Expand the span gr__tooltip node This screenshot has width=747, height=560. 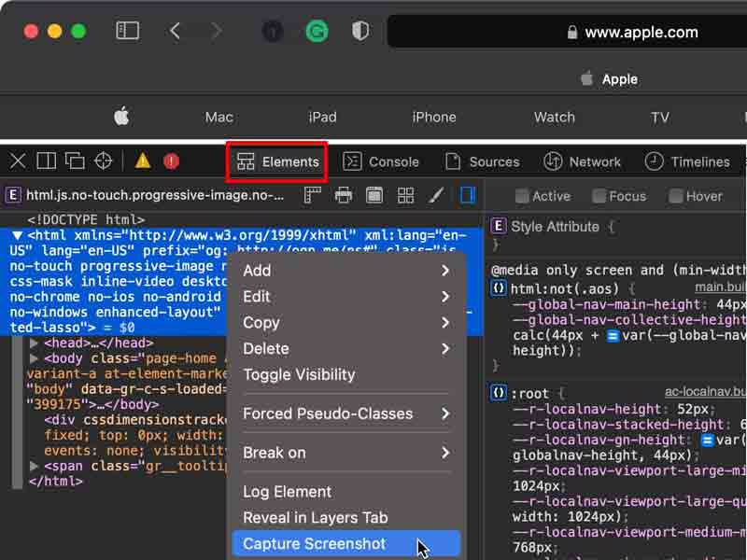pos(34,466)
